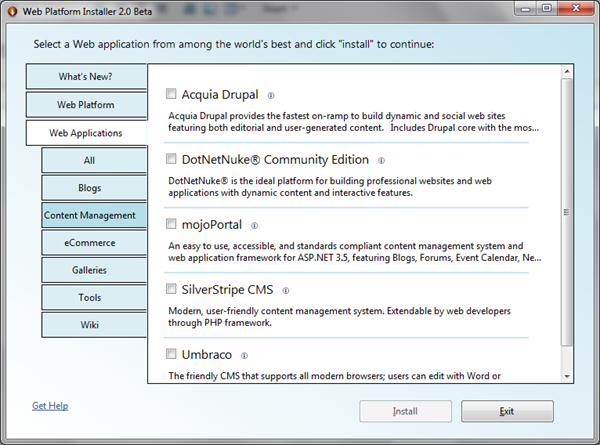The width and height of the screenshot is (600, 445).
Task: Open the What's New? tab
Action: [x=86, y=77]
